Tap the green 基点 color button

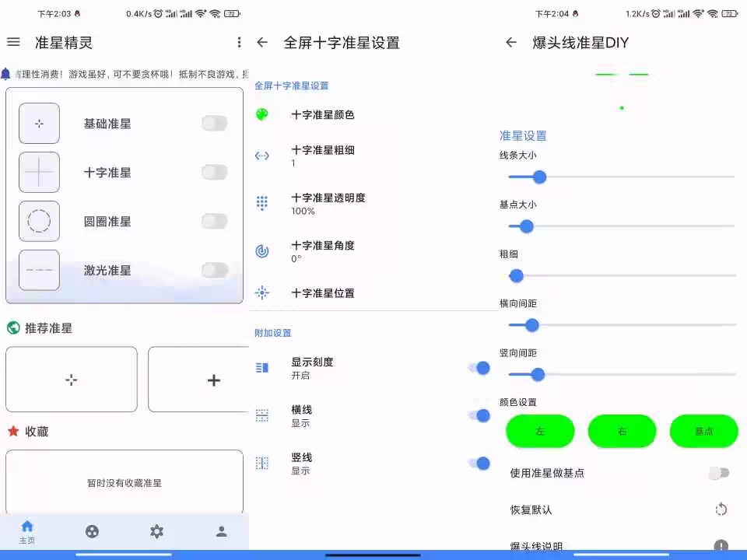click(x=703, y=431)
